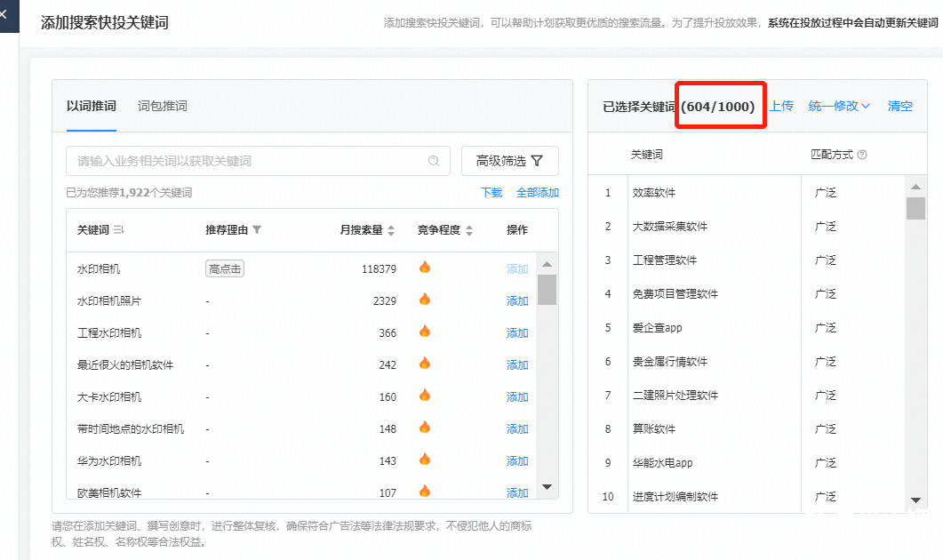943x560 pixels.
Task: Click the search magnifier icon in keyword input
Action: pos(434,161)
